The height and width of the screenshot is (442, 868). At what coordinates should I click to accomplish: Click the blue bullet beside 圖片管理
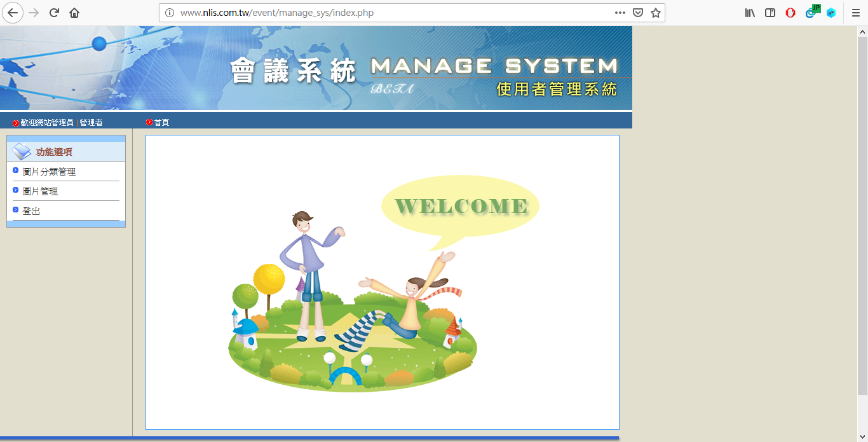point(16,190)
